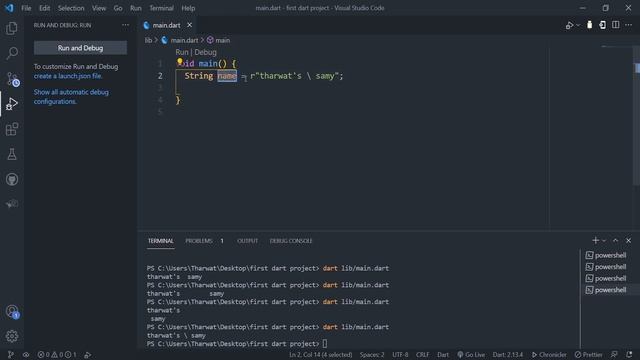Open the Extensions view
The image size is (640, 360).
[x=12, y=129]
